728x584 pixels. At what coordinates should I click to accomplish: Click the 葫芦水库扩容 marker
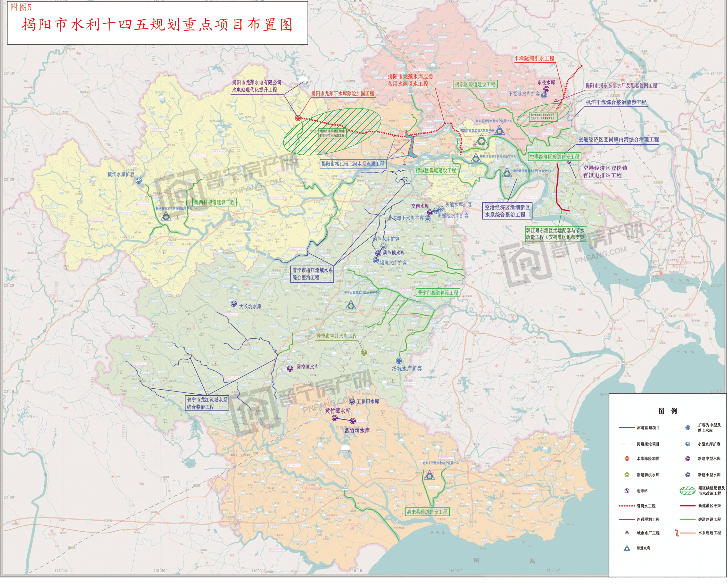(x=384, y=247)
